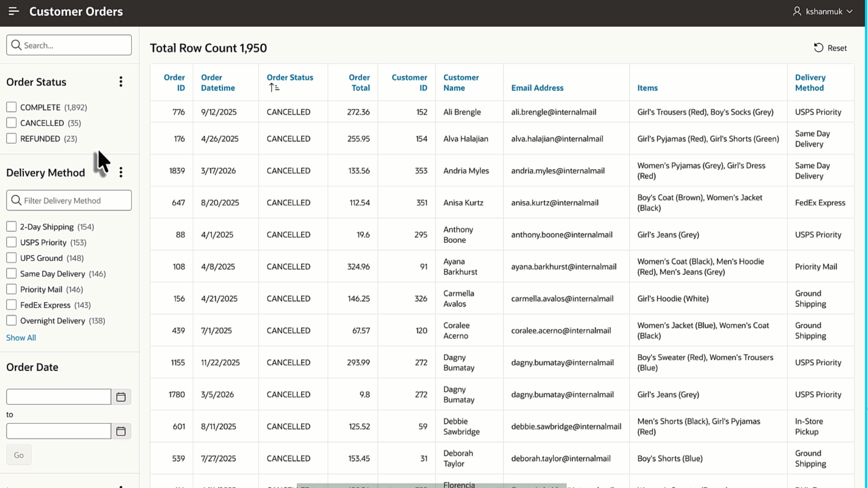Select email andria.myles@internalmail
The height and width of the screenshot is (488, 868).
[558, 171]
